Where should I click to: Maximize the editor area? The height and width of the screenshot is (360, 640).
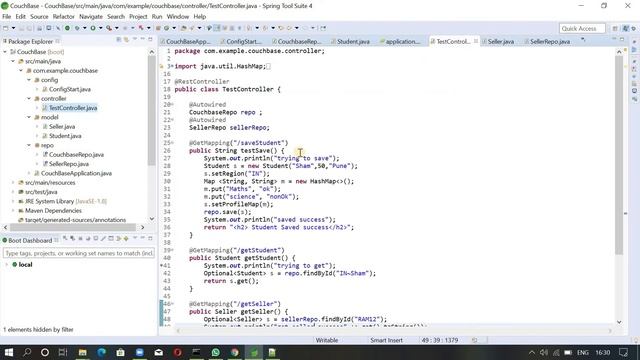pyautogui.click(x=622, y=39)
